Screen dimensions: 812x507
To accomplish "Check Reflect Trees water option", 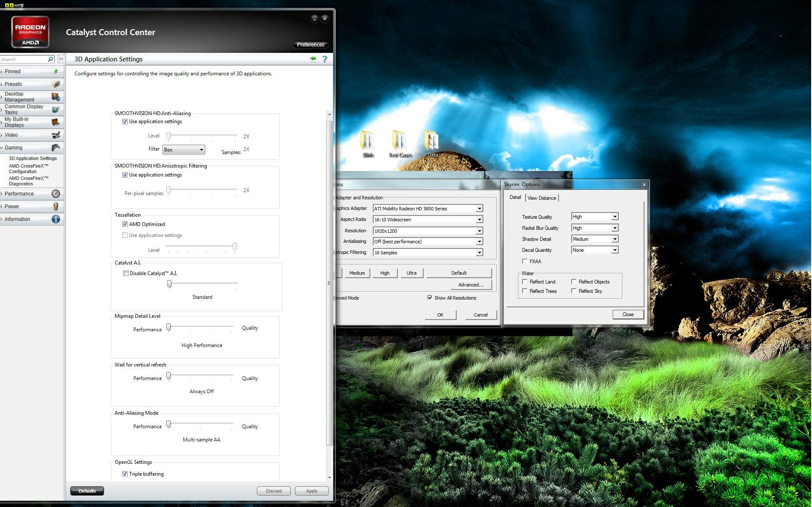I will 525,291.
